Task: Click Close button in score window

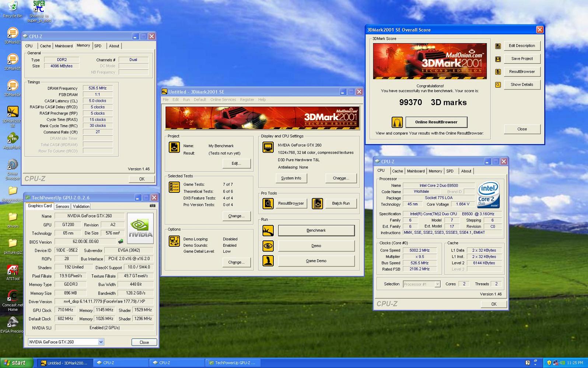Action: click(522, 129)
